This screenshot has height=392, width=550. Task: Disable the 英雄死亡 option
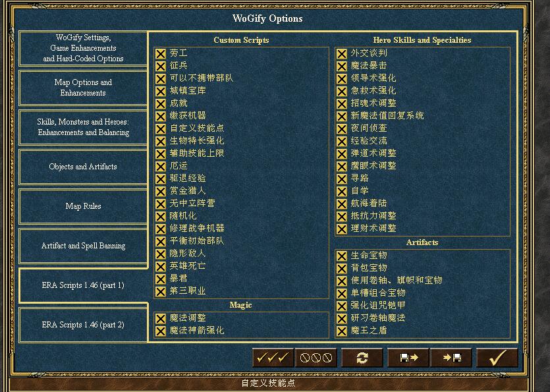[x=161, y=266]
